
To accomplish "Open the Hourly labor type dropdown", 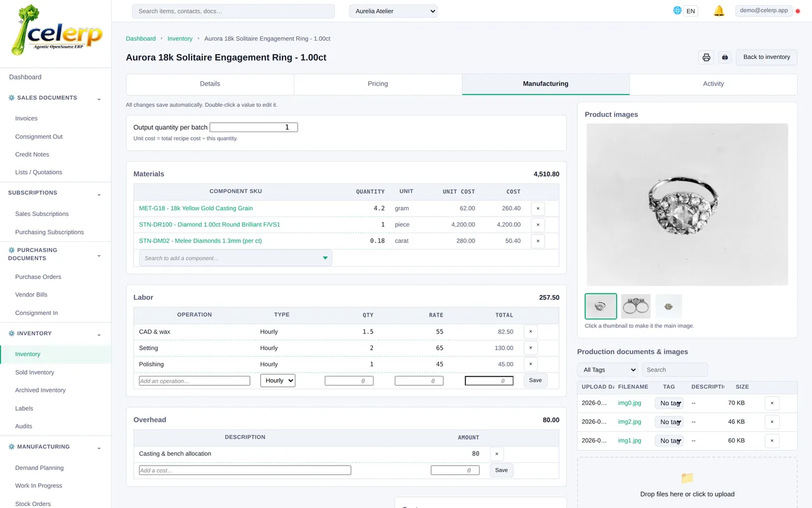I will point(278,380).
